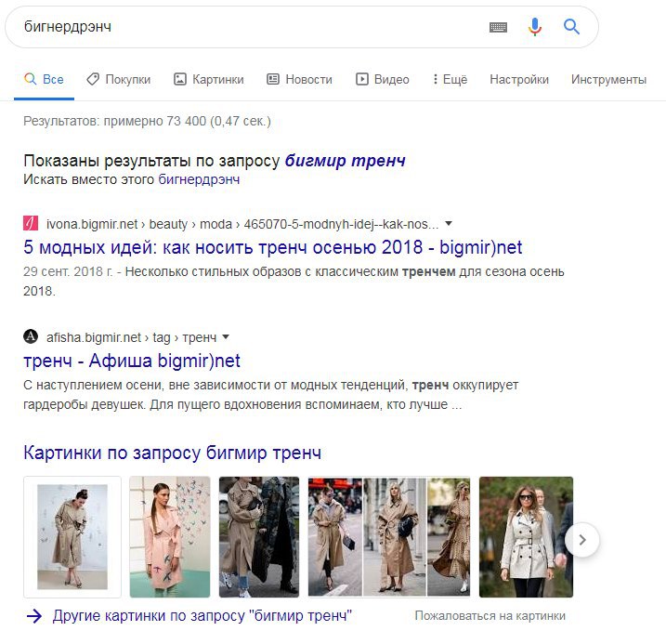Click the afisha.bigmir.net › tag › тренч URL
Viewport: 666px width, 644px height.
131,337
